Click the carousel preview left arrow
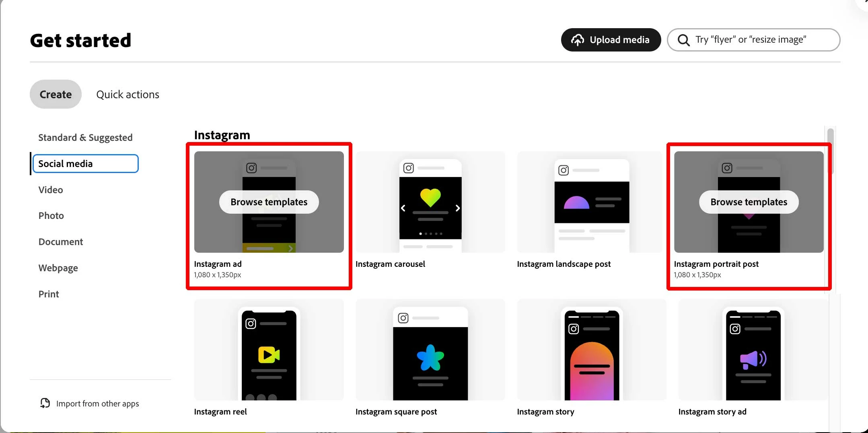Screen dimensions: 868x433 (x=403, y=208)
